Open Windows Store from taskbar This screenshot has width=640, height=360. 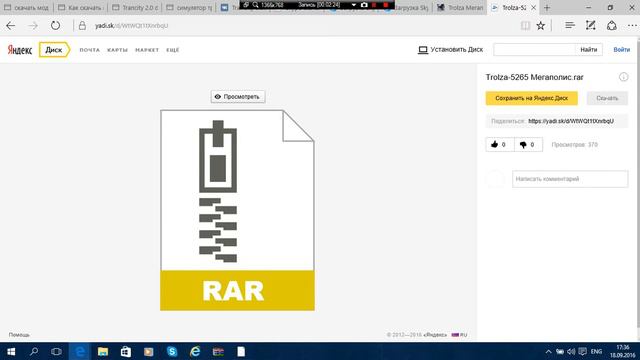[126, 351]
